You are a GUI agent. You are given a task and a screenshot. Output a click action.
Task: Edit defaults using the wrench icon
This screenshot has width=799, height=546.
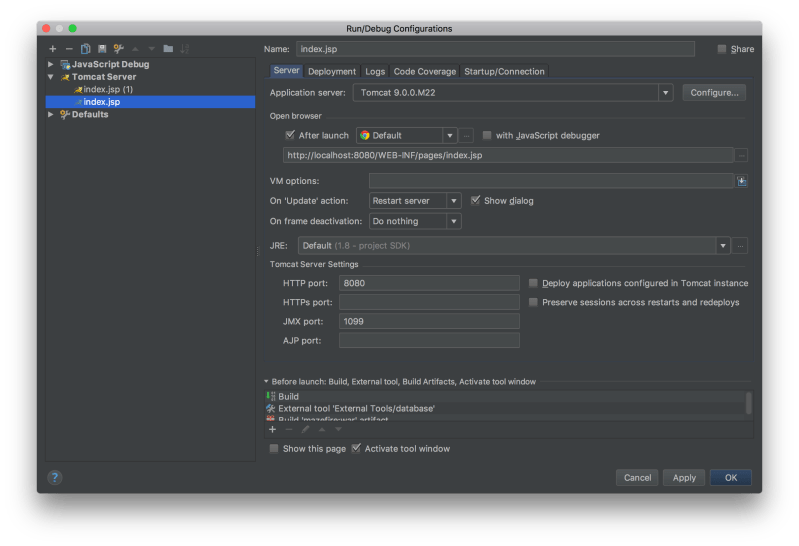119,49
